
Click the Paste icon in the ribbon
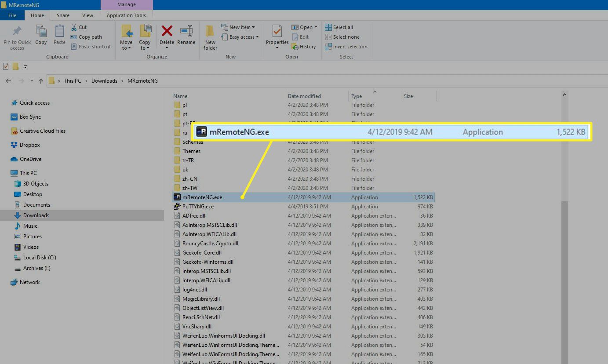(x=59, y=31)
